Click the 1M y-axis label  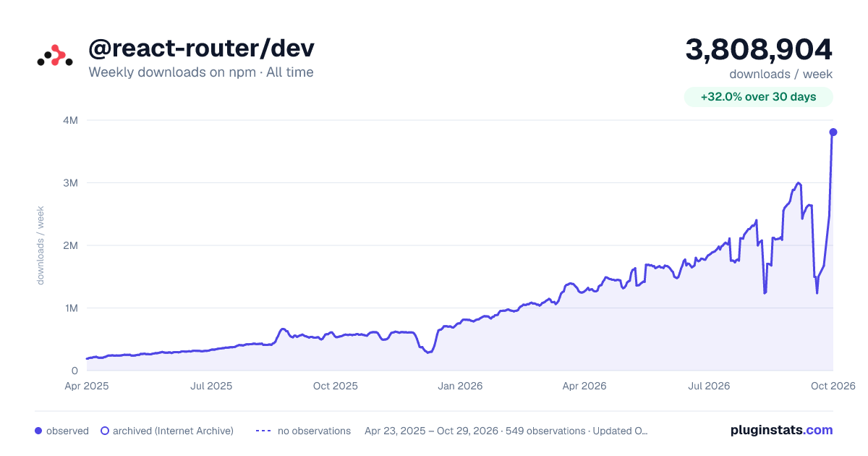[x=71, y=308]
